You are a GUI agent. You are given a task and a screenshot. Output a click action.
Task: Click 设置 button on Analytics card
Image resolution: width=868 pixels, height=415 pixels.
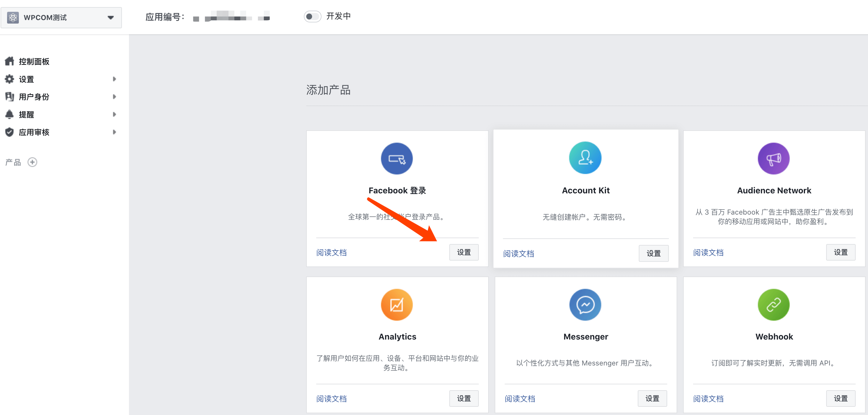[464, 398]
